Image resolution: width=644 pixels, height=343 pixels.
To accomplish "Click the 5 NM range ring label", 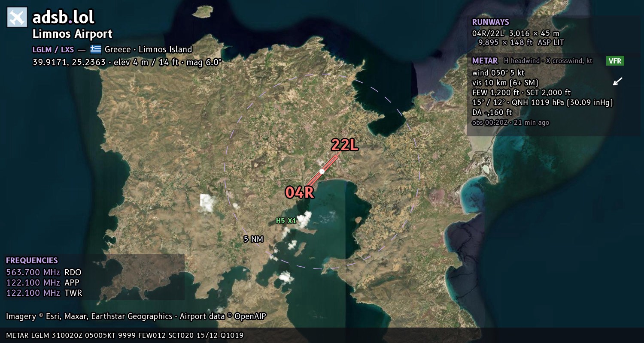I will [253, 239].
